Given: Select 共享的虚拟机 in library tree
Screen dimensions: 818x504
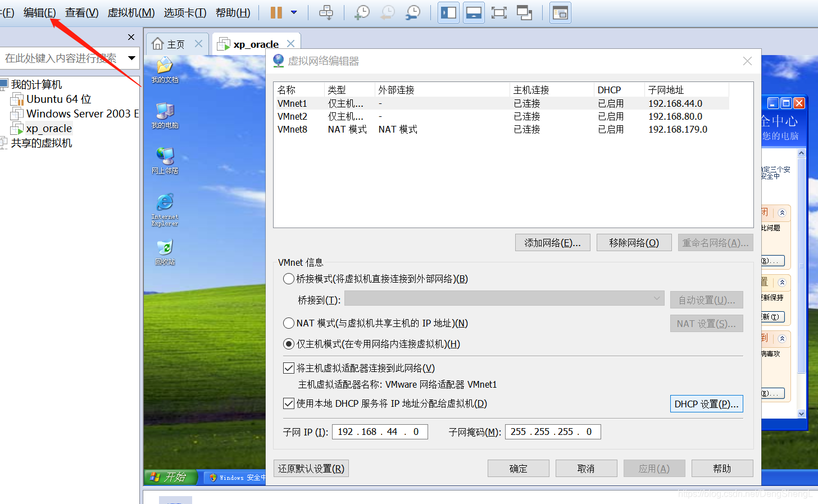Looking at the screenshot, I should 42,143.
